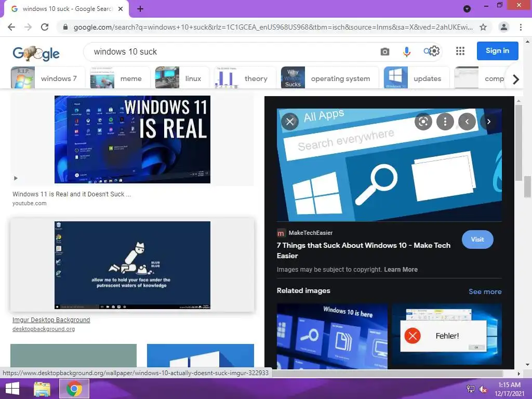Filter by 'updates' chip
The height and width of the screenshot is (399, 532).
coord(416,78)
